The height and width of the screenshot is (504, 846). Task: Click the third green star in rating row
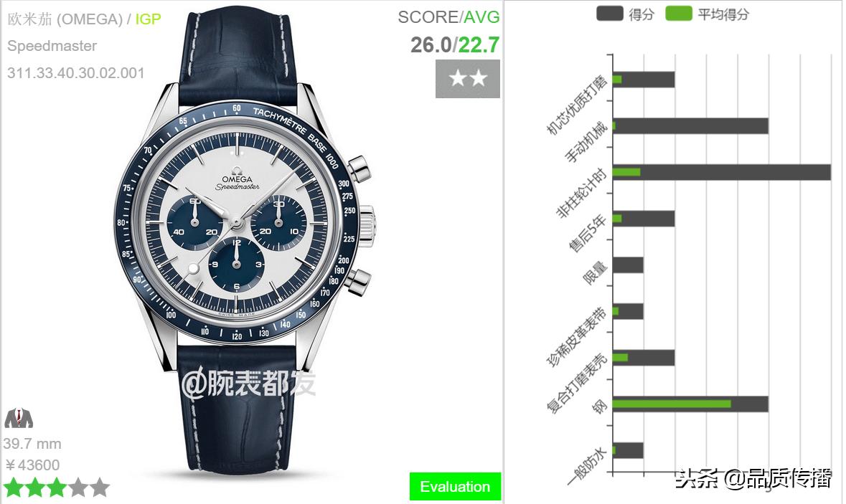(57, 488)
